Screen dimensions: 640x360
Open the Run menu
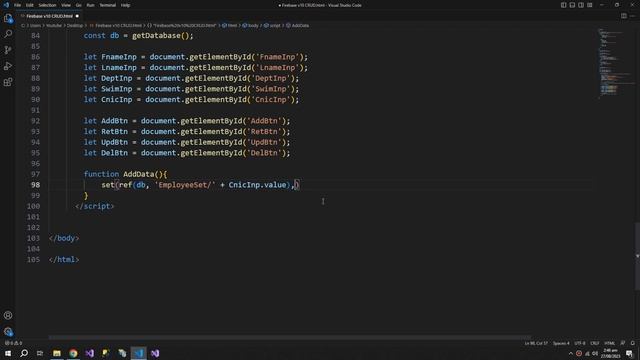pyautogui.click(x=90, y=5)
